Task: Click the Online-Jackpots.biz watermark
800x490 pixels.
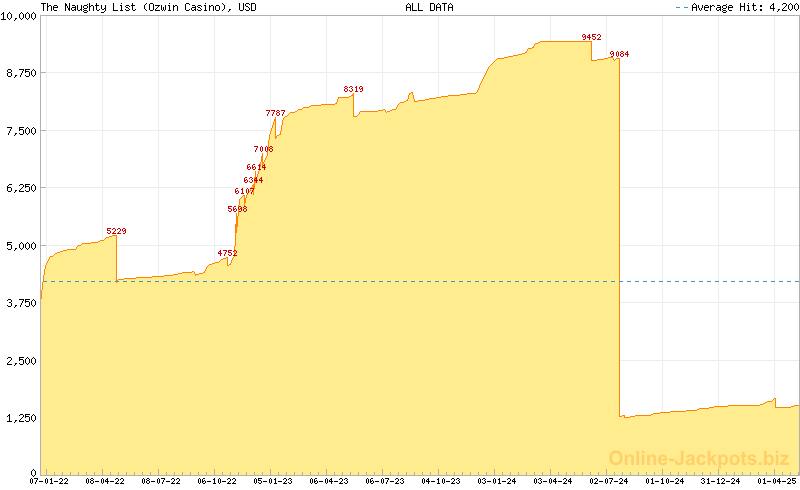Action: [x=693, y=458]
